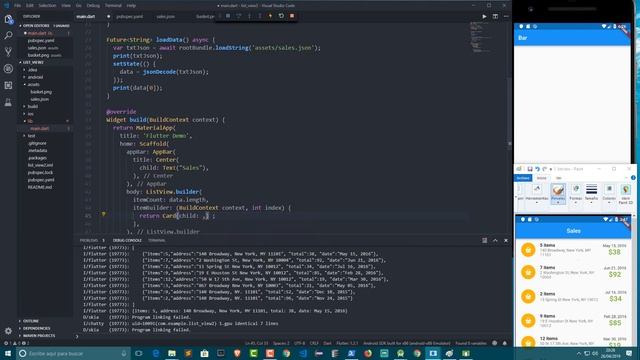Clear the debug console with the panel icon
The height and width of the screenshot is (360, 640).
(484, 240)
